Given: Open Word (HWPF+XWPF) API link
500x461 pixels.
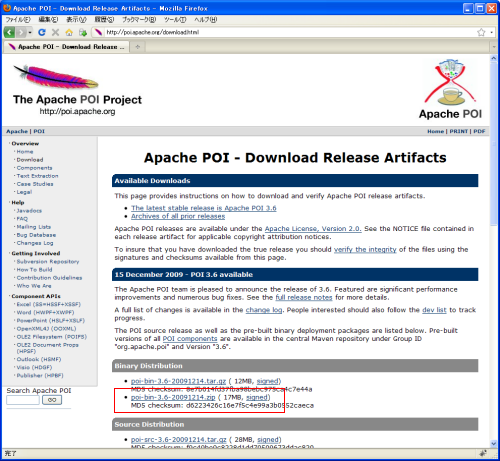Looking at the screenshot, I should [x=45, y=312].
